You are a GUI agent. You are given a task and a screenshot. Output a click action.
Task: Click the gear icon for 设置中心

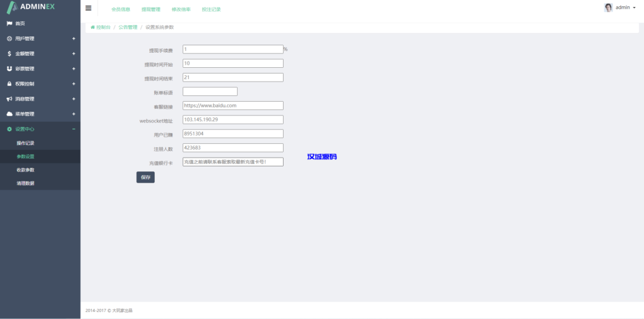point(9,129)
